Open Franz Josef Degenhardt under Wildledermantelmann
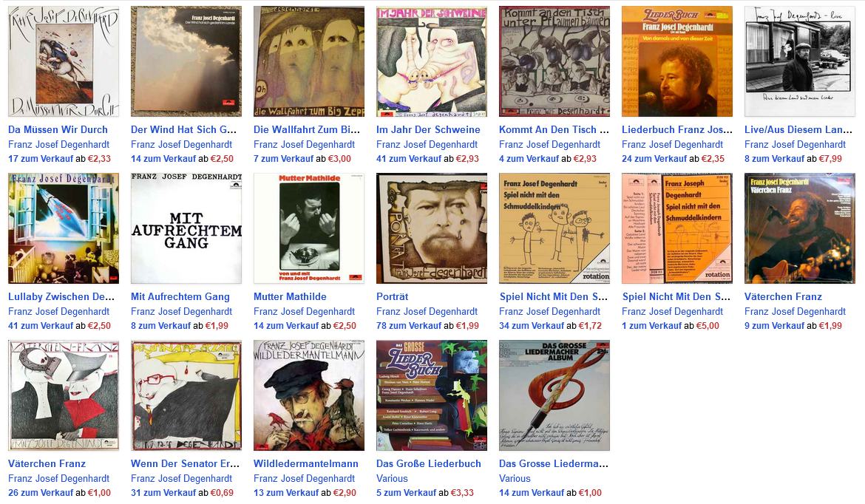The height and width of the screenshot is (504, 865). coord(304,479)
